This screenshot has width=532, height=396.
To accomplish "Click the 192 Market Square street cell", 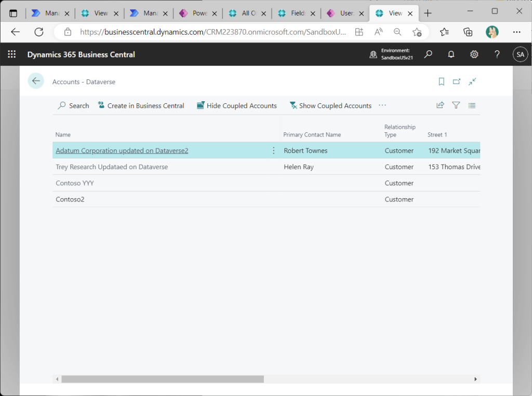I will [x=454, y=151].
